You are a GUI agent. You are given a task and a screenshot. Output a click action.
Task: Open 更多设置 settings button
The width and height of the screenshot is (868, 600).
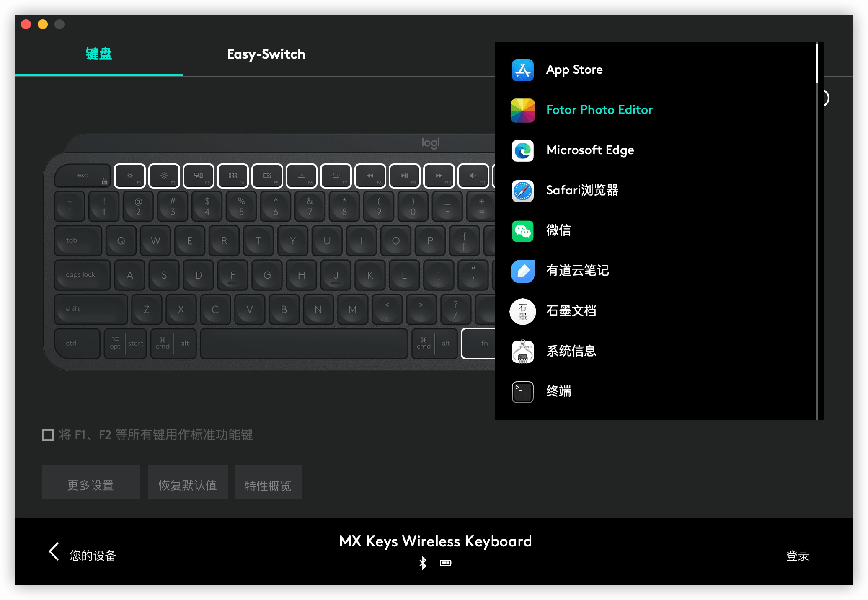click(x=90, y=482)
